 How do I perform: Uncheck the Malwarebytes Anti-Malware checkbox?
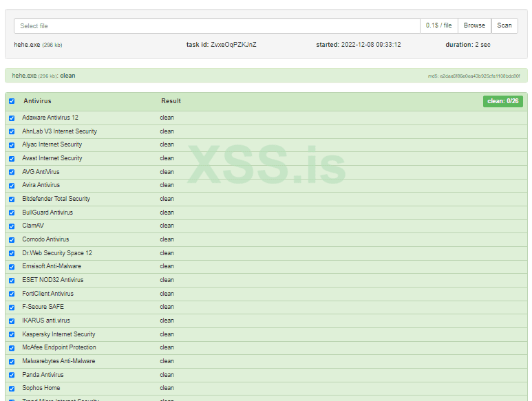click(x=12, y=361)
